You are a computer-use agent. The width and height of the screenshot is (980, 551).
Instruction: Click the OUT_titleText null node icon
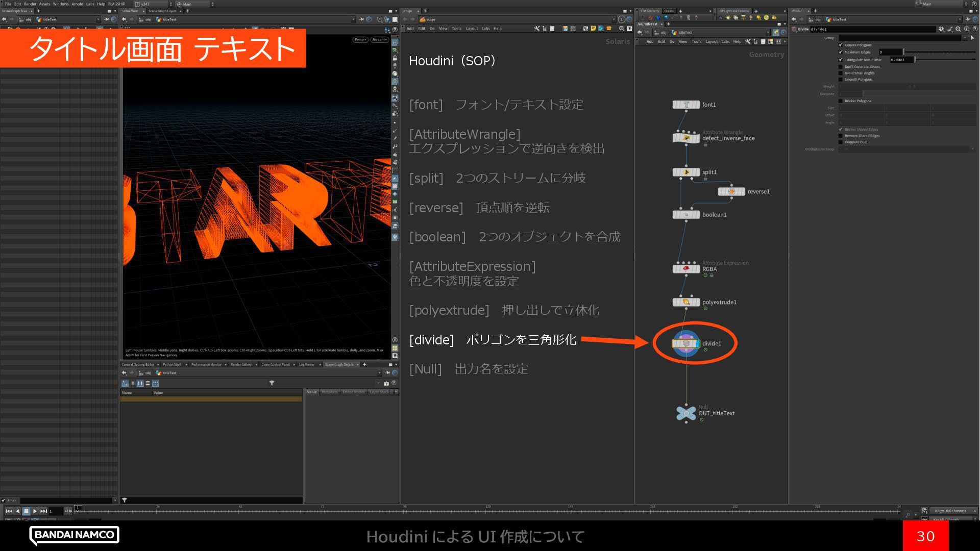click(x=686, y=413)
